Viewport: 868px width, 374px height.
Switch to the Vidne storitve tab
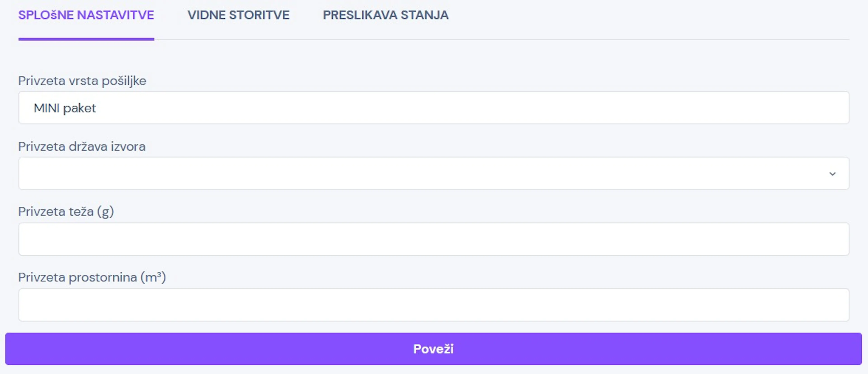pyautogui.click(x=238, y=15)
